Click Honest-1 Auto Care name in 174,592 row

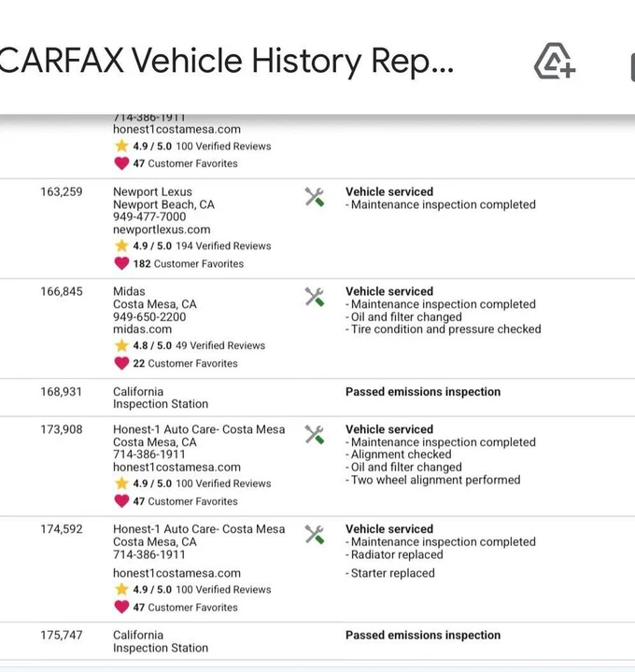click(199, 529)
